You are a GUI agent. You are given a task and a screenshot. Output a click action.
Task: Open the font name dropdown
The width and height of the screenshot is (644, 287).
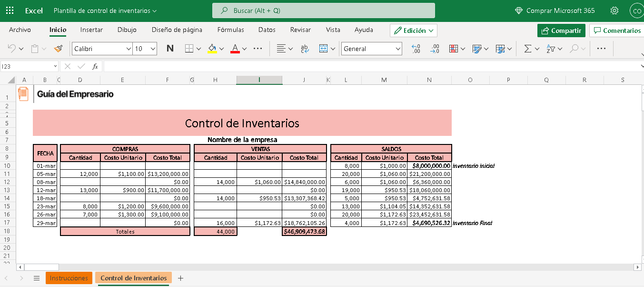[129, 48]
